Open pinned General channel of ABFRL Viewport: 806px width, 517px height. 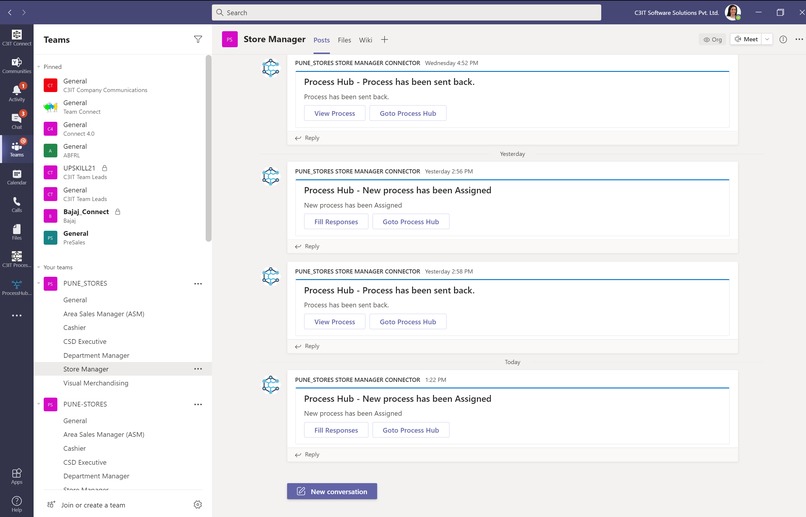tap(122, 151)
